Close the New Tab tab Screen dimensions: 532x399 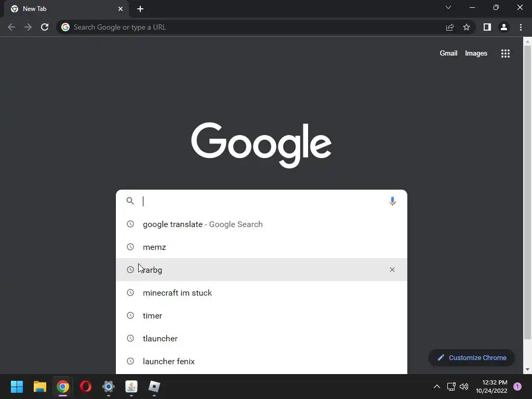(121, 9)
